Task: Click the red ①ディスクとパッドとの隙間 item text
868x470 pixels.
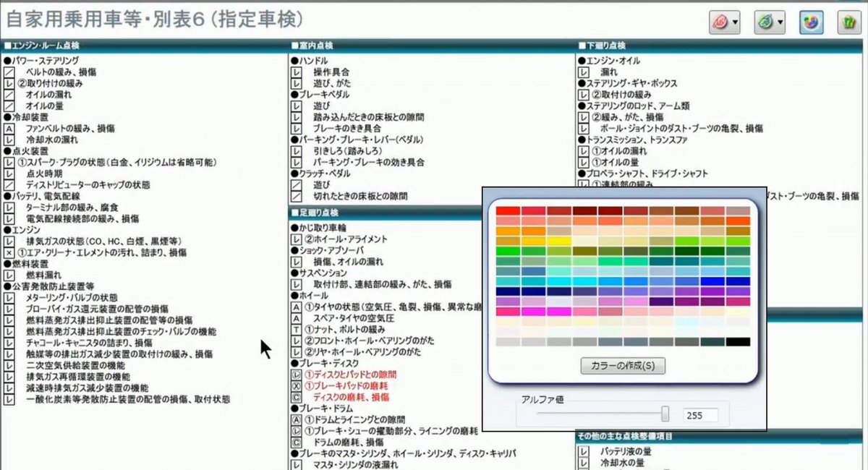Action: coord(351,375)
